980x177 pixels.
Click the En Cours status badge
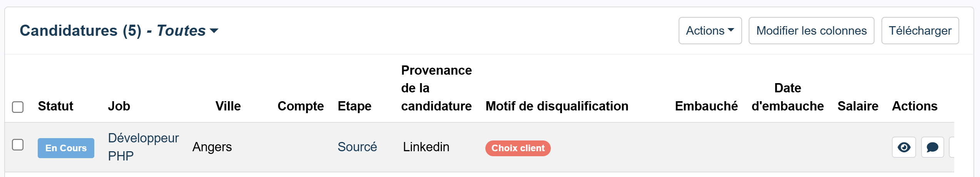(x=66, y=148)
